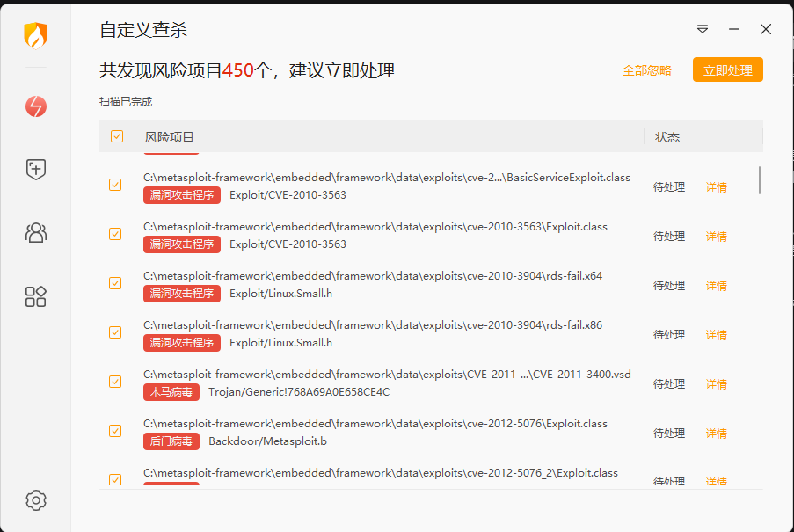View 详情 for rds-fail.x86

click(716, 335)
